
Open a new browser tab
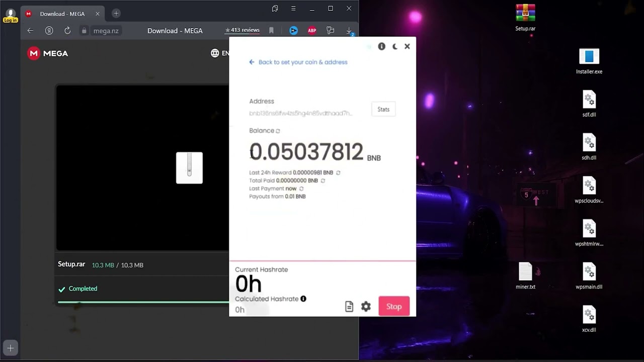pyautogui.click(x=116, y=14)
